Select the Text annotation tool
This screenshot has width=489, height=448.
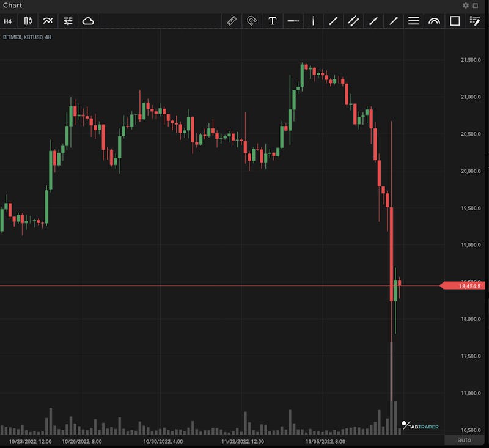coord(273,21)
